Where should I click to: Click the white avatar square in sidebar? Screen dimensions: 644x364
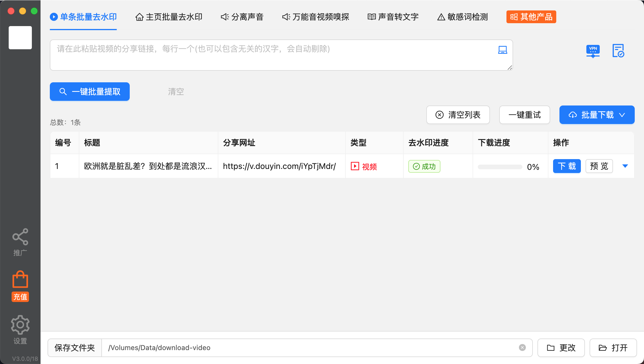(20, 38)
